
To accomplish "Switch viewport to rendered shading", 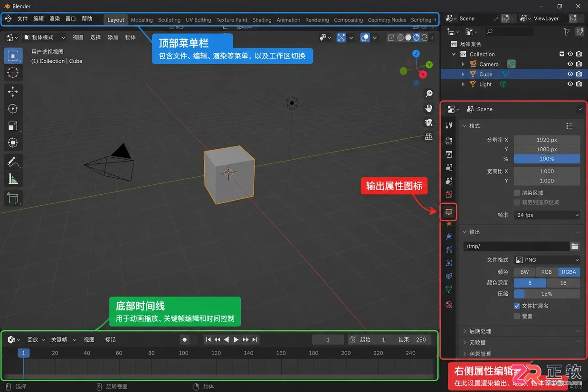I will [425, 38].
